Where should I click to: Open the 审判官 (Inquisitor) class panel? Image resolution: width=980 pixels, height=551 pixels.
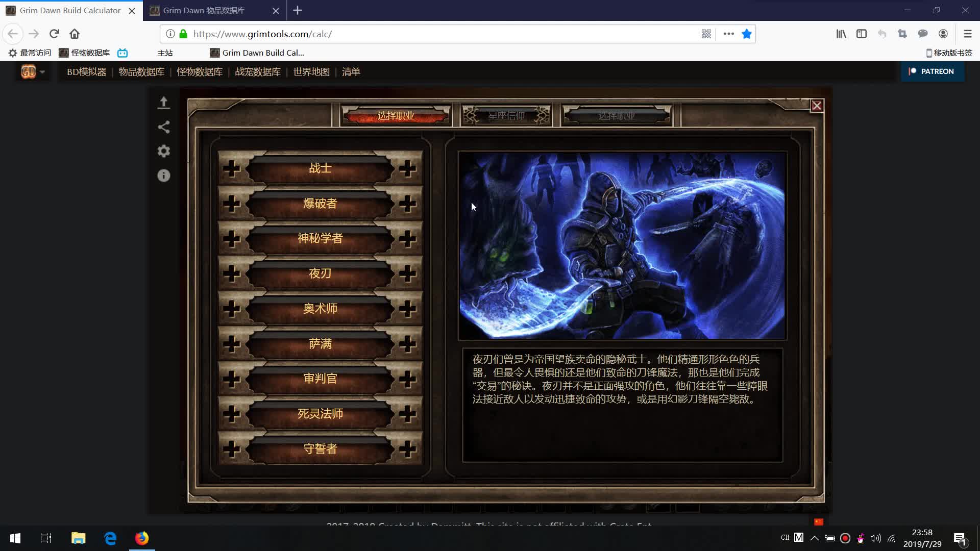click(x=321, y=378)
